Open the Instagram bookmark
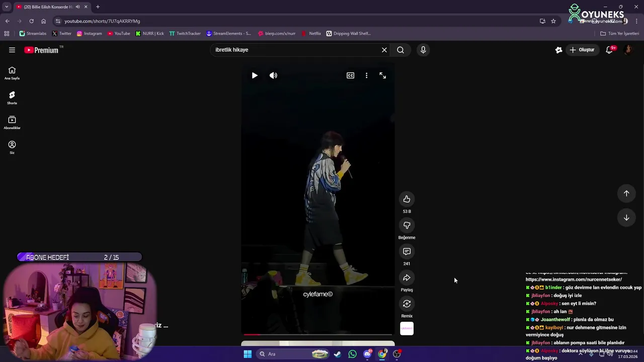Viewport: 644px width, 362px height. [89, 34]
